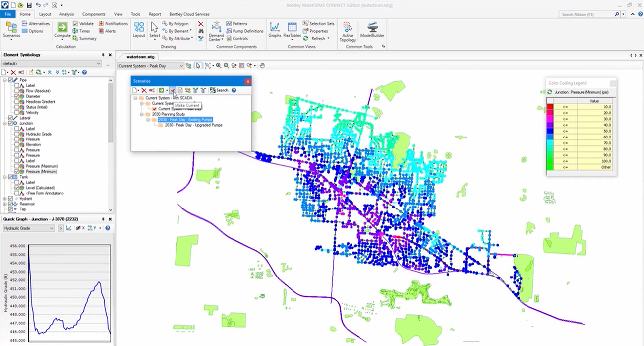
Task: Expand the Hydrant tree node
Action: [5, 199]
